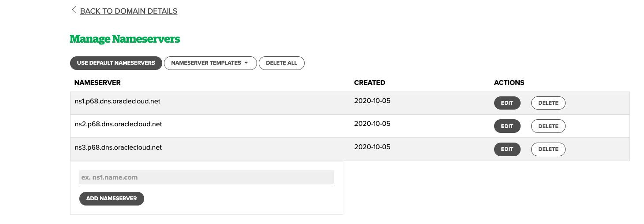The width and height of the screenshot is (644, 224).
Task: Delete the ns2.p68.dns.oraclecloud.net nameserver
Action: pyautogui.click(x=548, y=126)
